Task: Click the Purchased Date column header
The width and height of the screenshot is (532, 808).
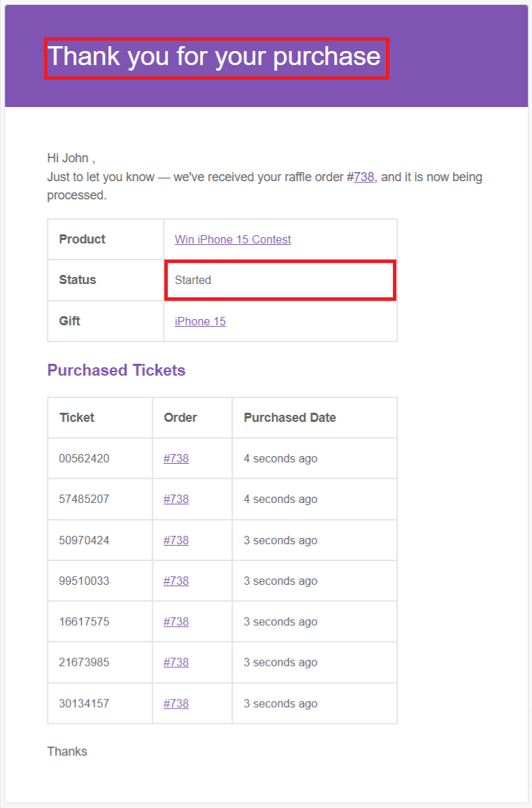Action: click(x=289, y=417)
